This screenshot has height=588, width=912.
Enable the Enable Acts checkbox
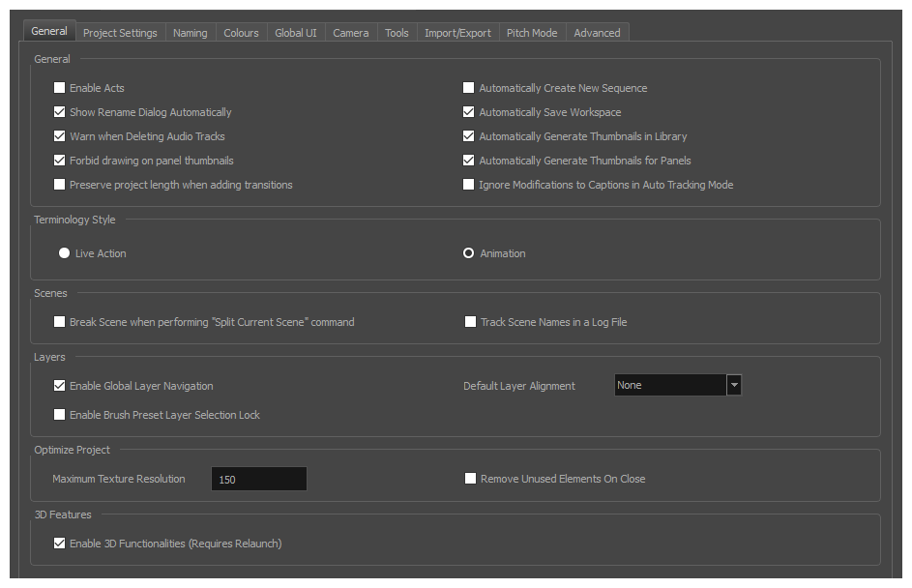coord(59,88)
